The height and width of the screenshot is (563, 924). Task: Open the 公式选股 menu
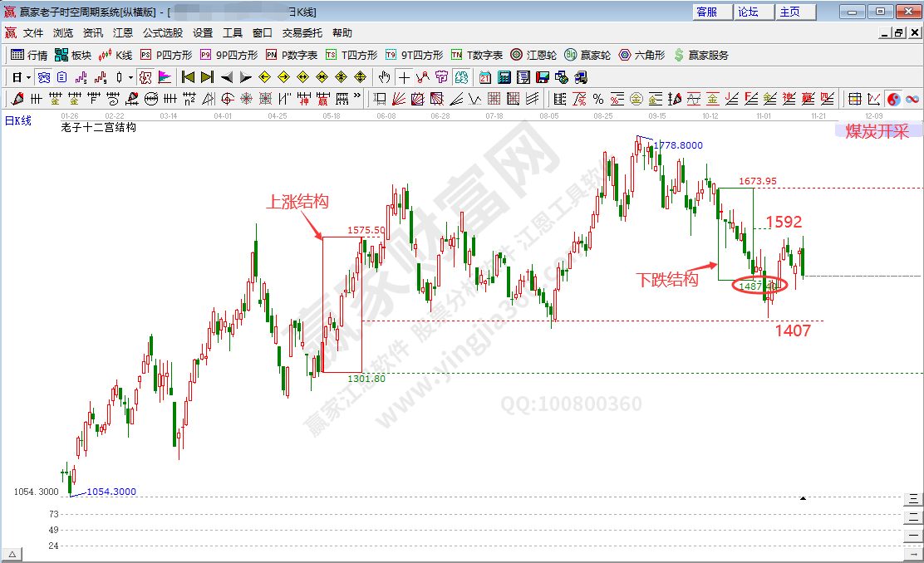pyautogui.click(x=162, y=33)
